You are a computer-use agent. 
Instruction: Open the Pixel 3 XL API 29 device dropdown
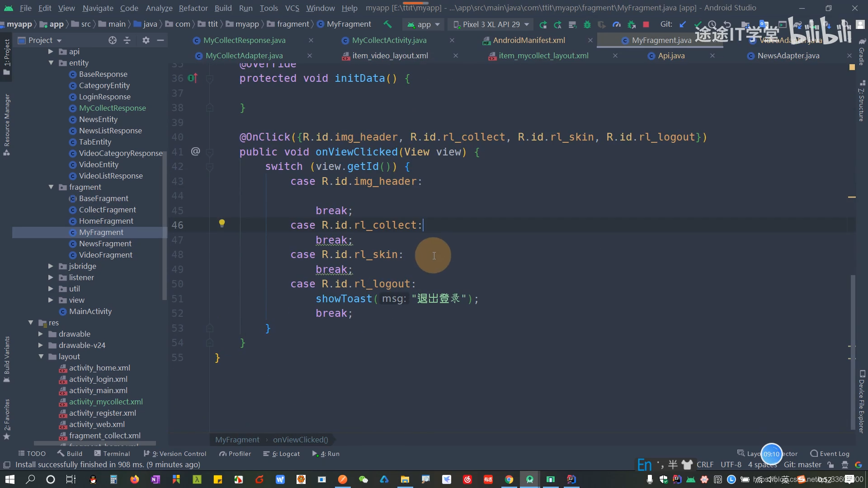tap(491, 24)
